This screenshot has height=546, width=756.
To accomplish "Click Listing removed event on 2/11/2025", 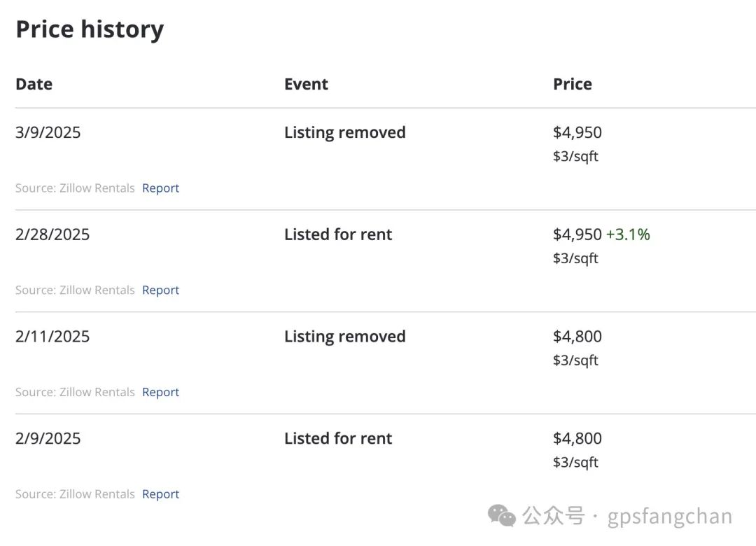I will [344, 336].
